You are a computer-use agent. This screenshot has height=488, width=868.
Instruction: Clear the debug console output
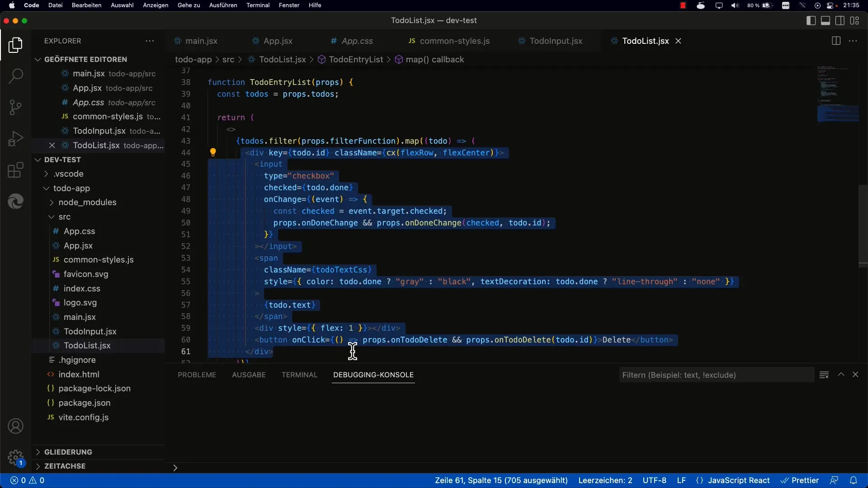[824, 375]
